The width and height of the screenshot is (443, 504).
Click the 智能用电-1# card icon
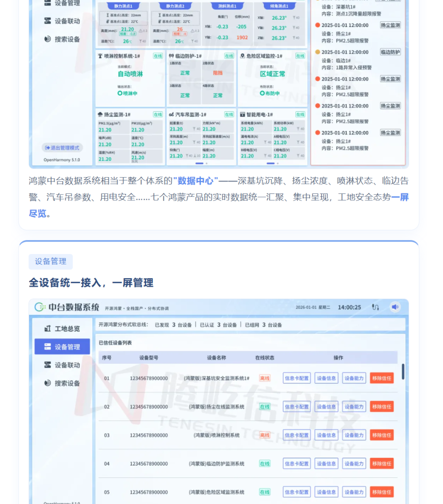click(243, 114)
